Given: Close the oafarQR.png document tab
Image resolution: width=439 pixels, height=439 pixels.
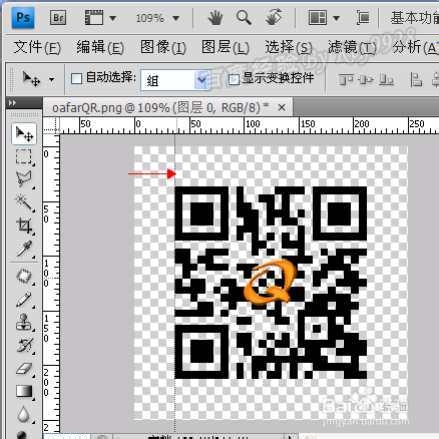Looking at the screenshot, I should point(282,107).
